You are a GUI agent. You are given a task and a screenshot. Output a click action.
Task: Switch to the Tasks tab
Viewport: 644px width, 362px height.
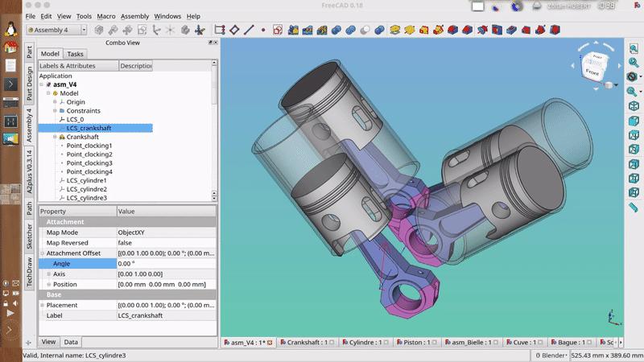coord(75,54)
